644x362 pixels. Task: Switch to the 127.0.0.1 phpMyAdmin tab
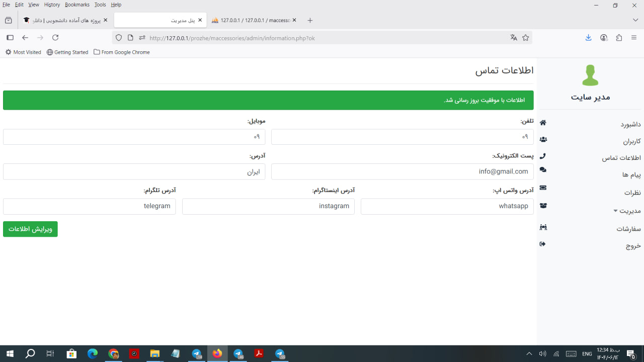[x=254, y=20]
